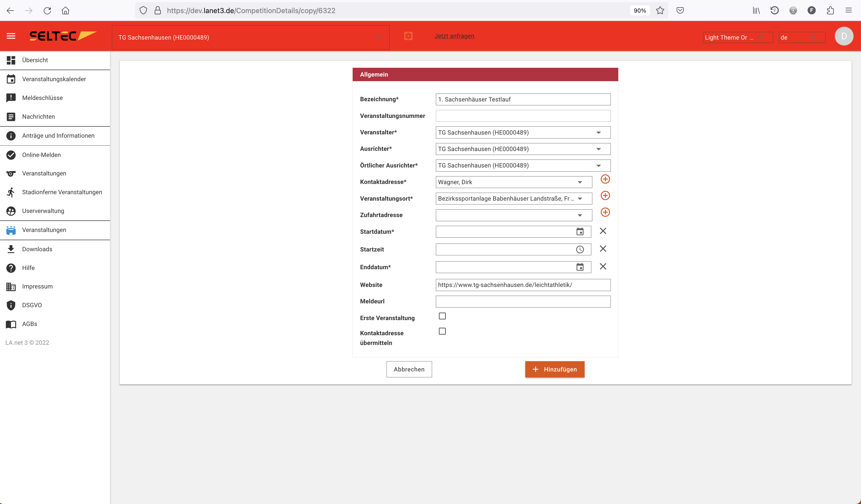Image resolution: width=861 pixels, height=504 pixels.
Task: Follow the Jetzt anfragen link
Action: [454, 36]
